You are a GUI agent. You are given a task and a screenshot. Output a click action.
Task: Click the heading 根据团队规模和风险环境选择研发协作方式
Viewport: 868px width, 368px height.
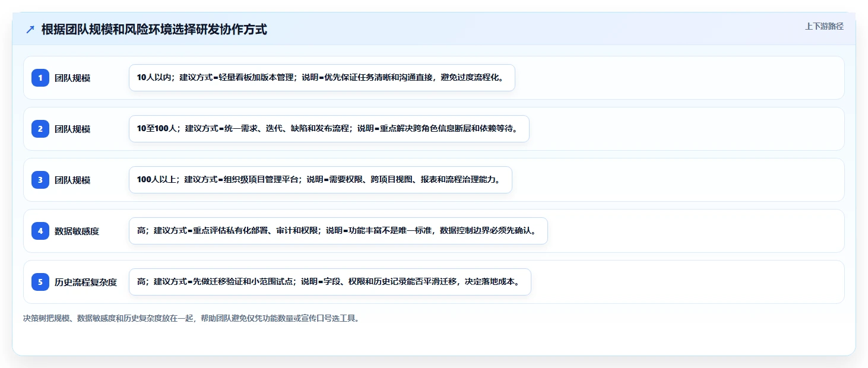pos(154,29)
